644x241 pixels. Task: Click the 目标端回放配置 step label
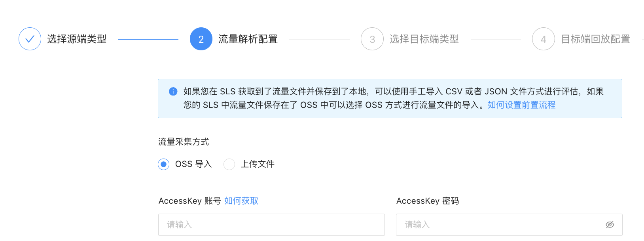(595, 39)
